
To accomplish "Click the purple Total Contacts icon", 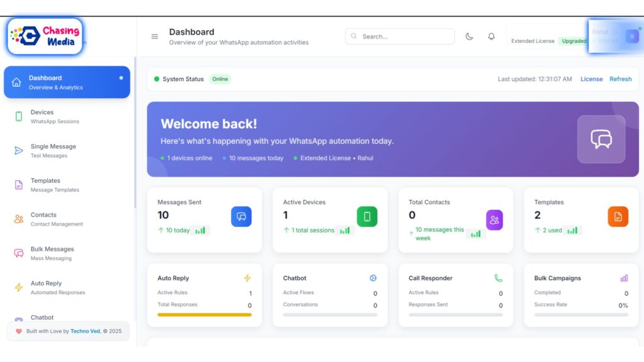I will pos(494,220).
